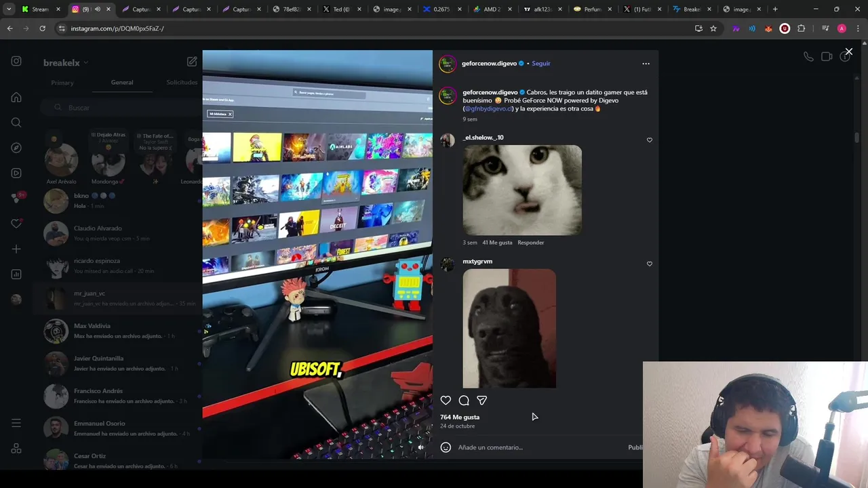The width and height of the screenshot is (868, 488).
Task: Reload the page in Chrome
Action: pyautogui.click(x=42, y=28)
